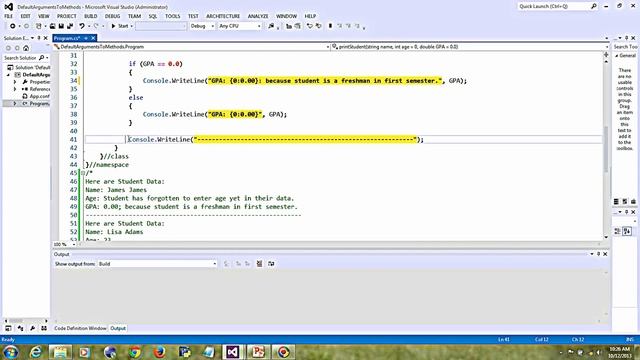Click the Find Message in Code output icon
Image resolution: width=640 pixels, height=360 pixels.
[227, 264]
